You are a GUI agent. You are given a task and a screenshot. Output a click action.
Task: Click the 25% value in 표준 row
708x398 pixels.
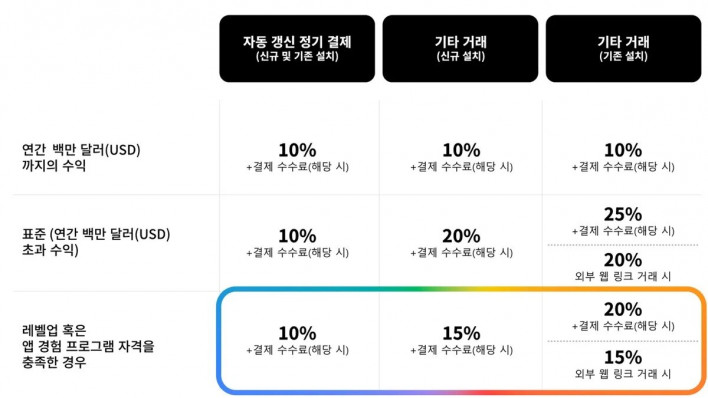[x=623, y=214]
